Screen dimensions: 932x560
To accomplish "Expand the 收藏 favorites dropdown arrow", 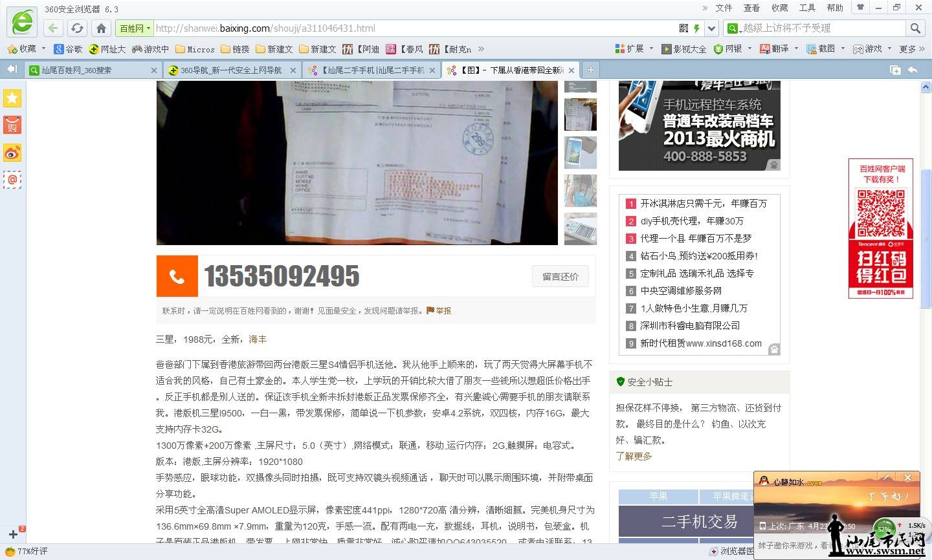I will tap(43, 48).
